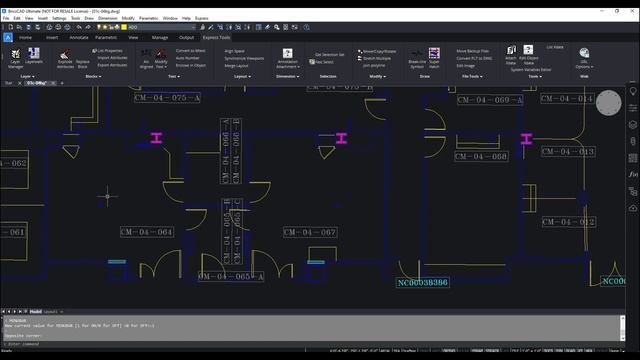This screenshot has height=360, width=640.
Task: Click Merge Layout
Action: click(236, 66)
